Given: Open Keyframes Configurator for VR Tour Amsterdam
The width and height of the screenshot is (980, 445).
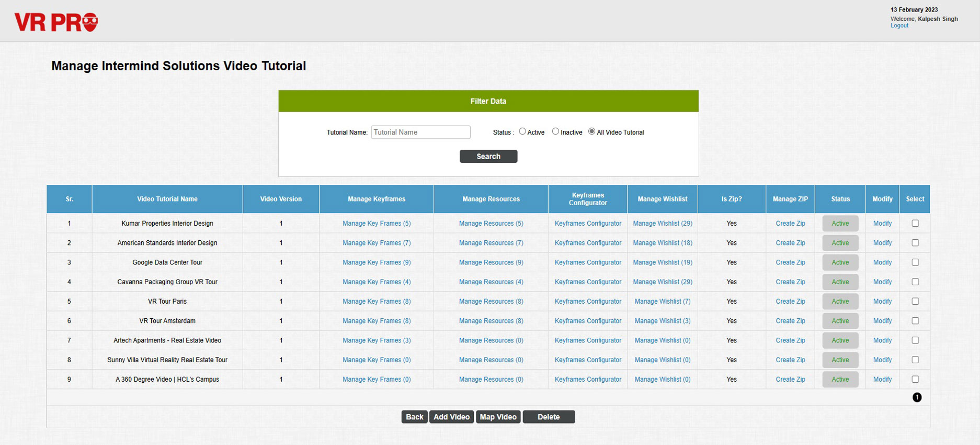Looking at the screenshot, I should click(588, 321).
